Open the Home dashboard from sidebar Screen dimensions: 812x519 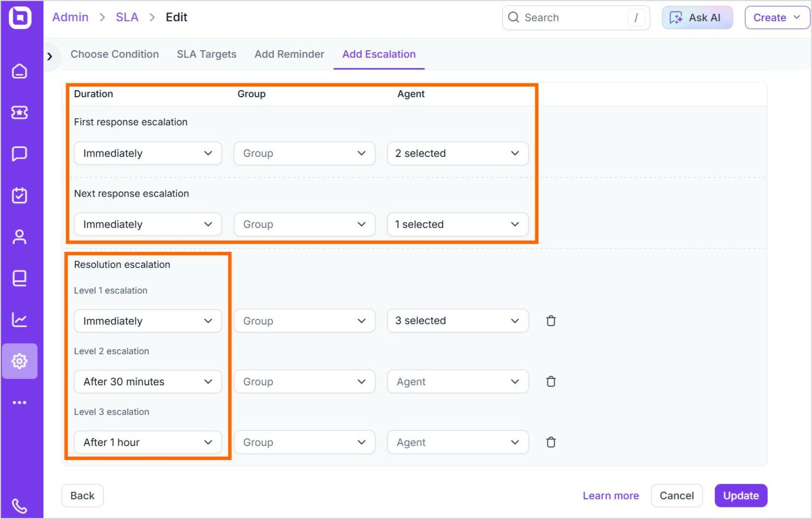click(20, 71)
